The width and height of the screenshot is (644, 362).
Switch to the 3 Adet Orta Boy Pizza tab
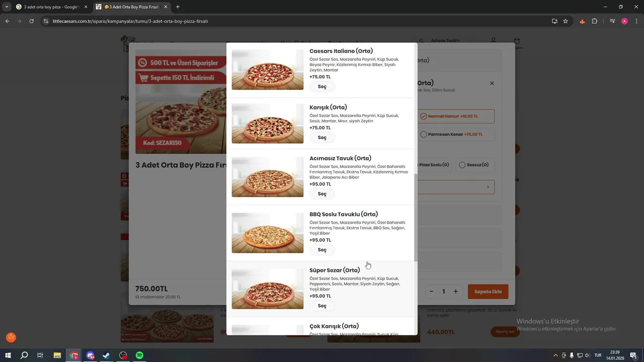tap(132, 7)
